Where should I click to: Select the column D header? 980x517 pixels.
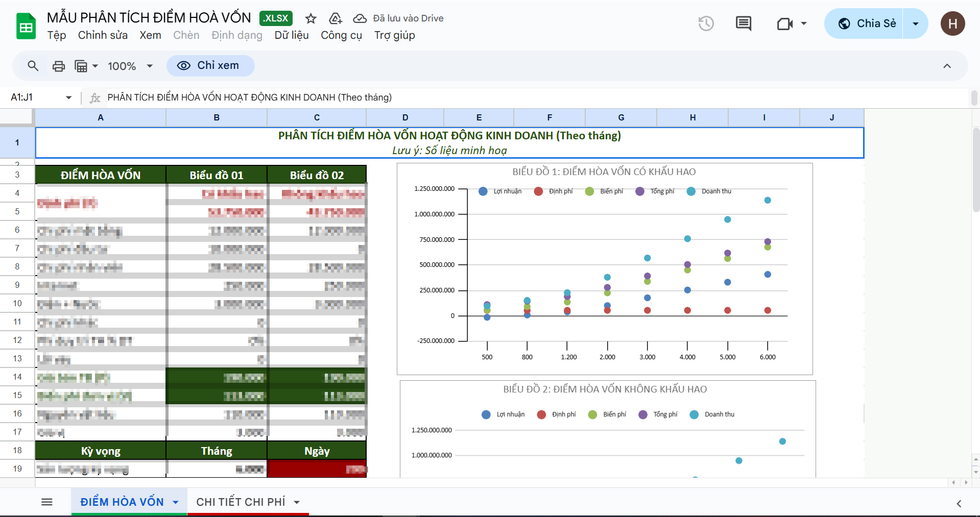[x=405, y=117]
